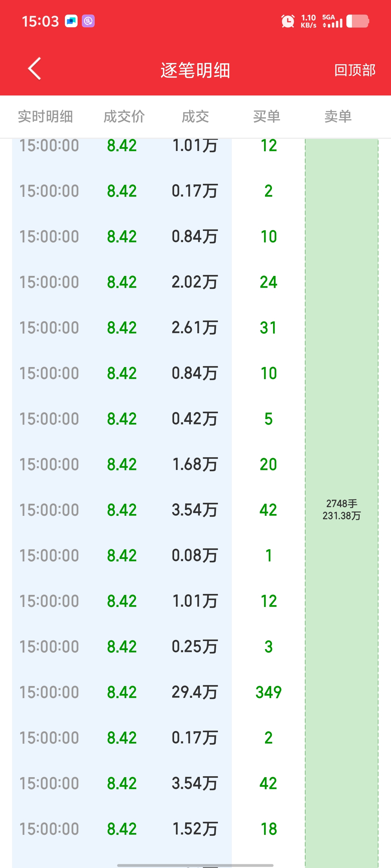Select the 成交 column header

pyautogui.click(x=195, y=117)
